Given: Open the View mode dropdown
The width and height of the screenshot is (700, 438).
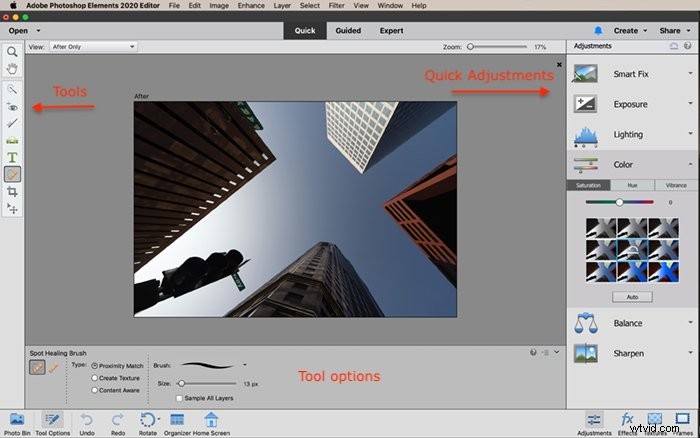Looking at the screenshot, I should (93, 46).
